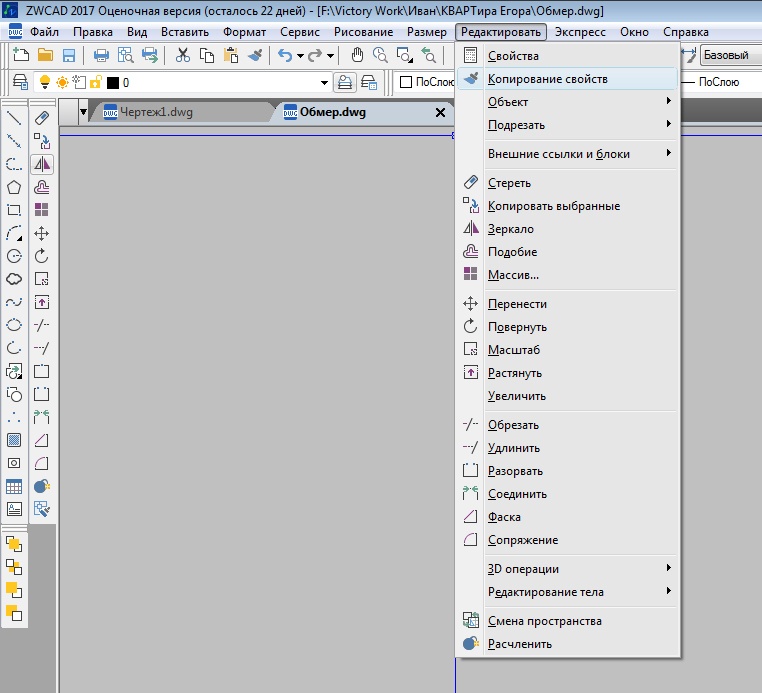This screenshot has width=762, height=693.
Task: Select the Explode tool in side toolbar
Action: click(x=42, y=486)
